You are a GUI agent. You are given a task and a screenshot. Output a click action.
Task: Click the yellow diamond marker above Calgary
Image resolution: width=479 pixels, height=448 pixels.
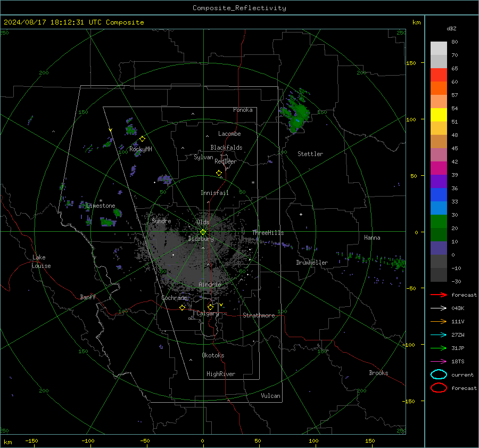210,307
